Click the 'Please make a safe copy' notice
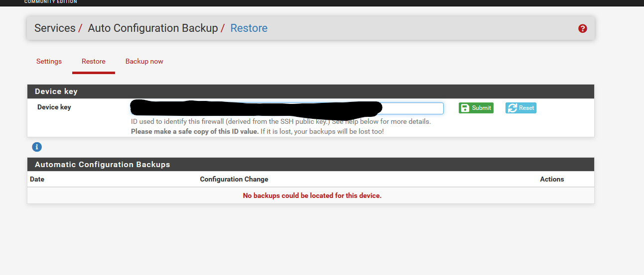 (x=194, y=132)
